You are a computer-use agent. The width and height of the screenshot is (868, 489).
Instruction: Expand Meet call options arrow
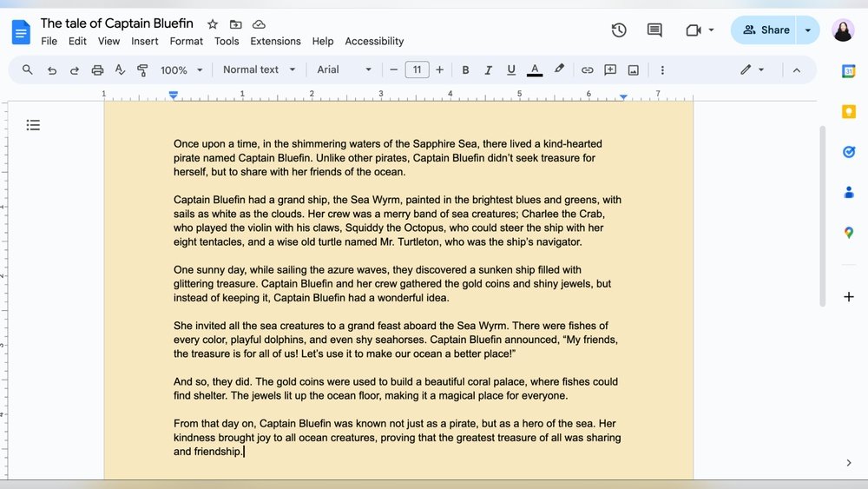(711, 30)
